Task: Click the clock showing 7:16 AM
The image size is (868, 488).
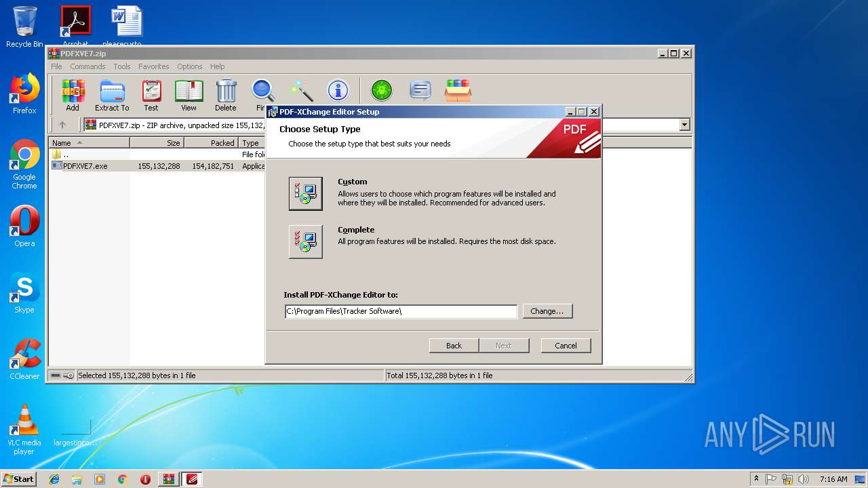Action: [x=833, y=479]
